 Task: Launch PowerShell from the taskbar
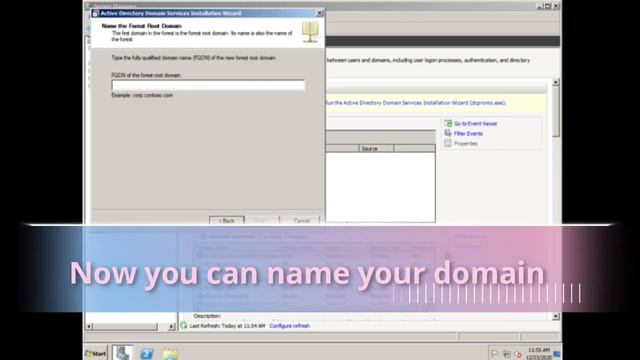[147, 353]
